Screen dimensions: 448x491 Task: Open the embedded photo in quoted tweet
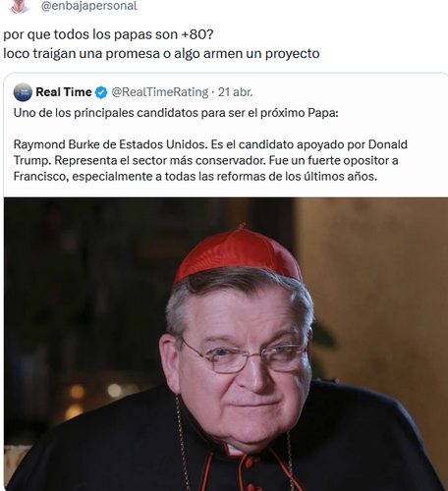226,344
